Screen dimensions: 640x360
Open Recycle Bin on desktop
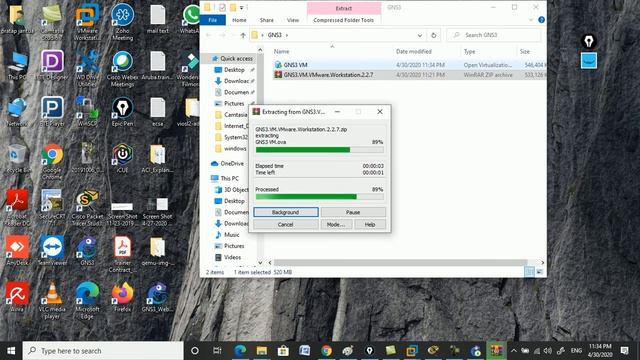[x=17, y=159]
